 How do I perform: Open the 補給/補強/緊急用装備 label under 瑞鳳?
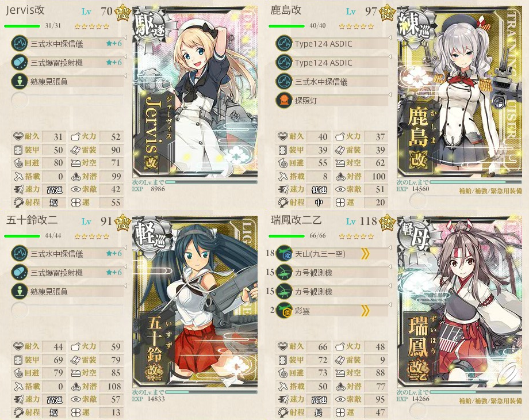pyautogui.click(x=490, y=401)
